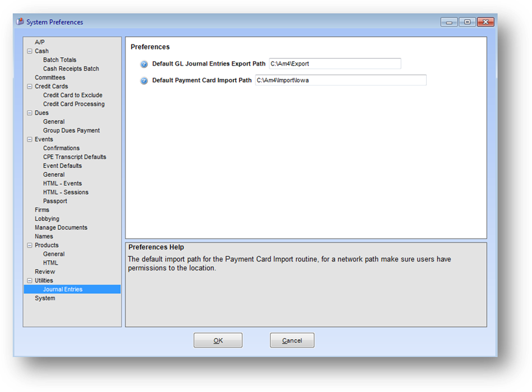Open Event Defaults settings
This screenshot has width=532, height=392.
click(62, 165)
